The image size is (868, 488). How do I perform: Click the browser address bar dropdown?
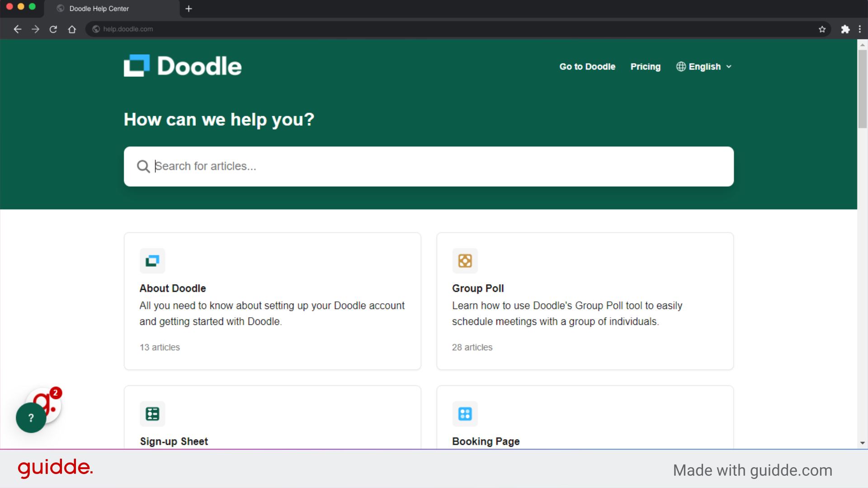[127, 28]
